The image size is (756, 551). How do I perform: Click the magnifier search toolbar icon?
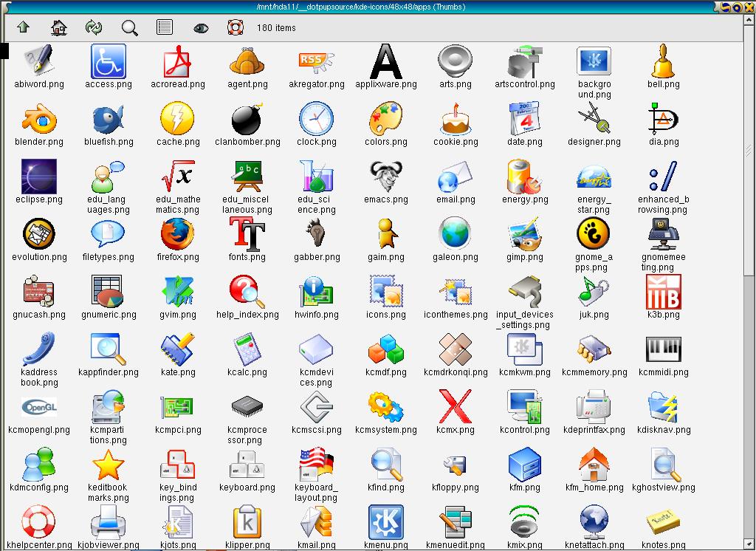tap(129, 27)
